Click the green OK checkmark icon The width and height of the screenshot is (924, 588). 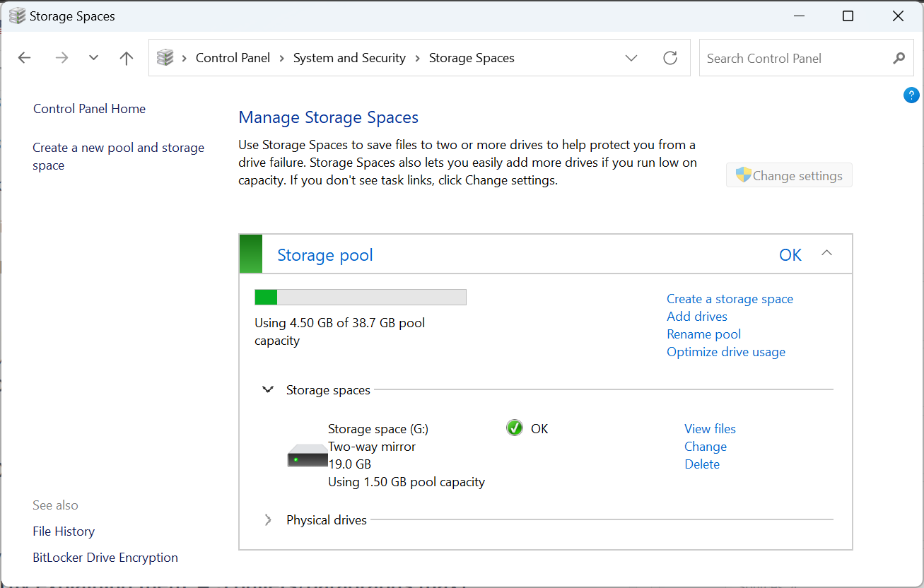tap(515, 428)
